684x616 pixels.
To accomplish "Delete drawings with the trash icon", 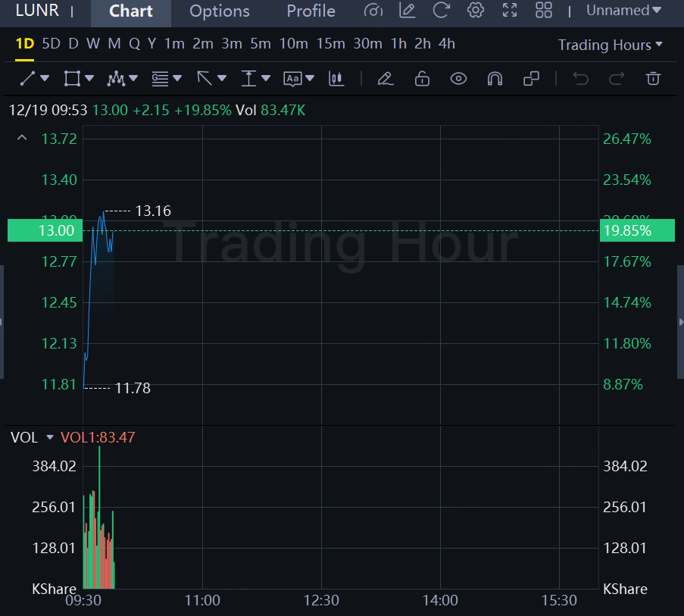I will (x=653, y=79).
